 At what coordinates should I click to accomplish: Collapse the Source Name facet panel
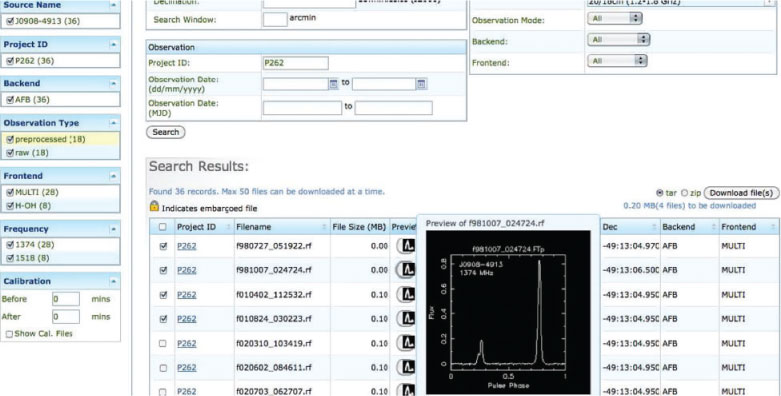(x=113, y=5)
